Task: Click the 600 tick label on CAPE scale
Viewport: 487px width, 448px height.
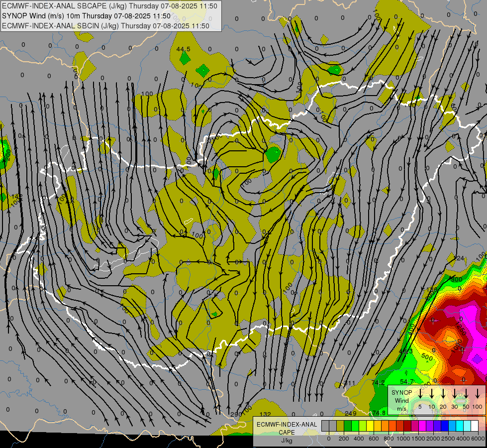Action: 374,439
